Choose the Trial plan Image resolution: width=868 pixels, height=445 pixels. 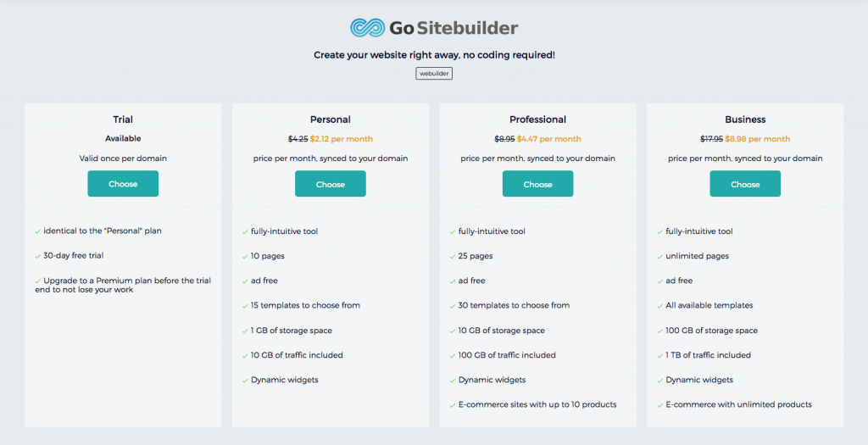123,184
